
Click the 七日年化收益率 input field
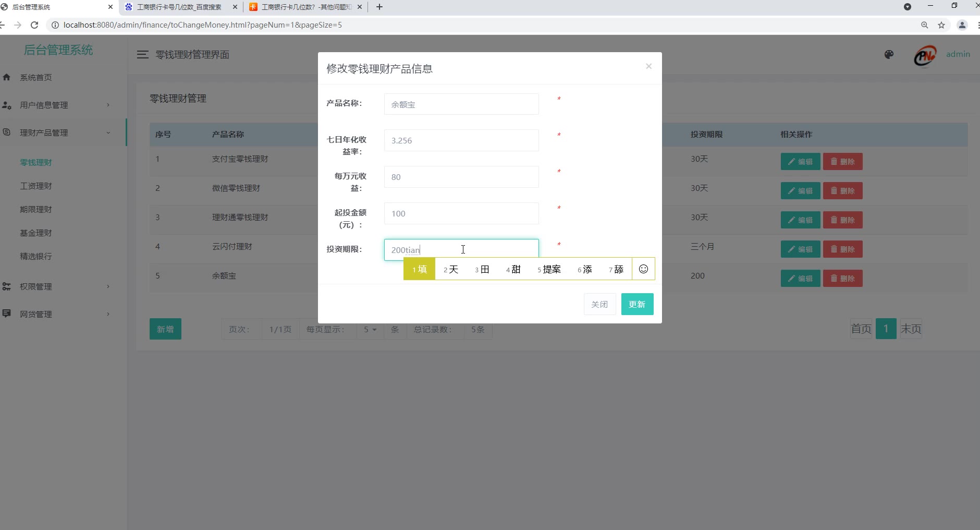[461, 140]
